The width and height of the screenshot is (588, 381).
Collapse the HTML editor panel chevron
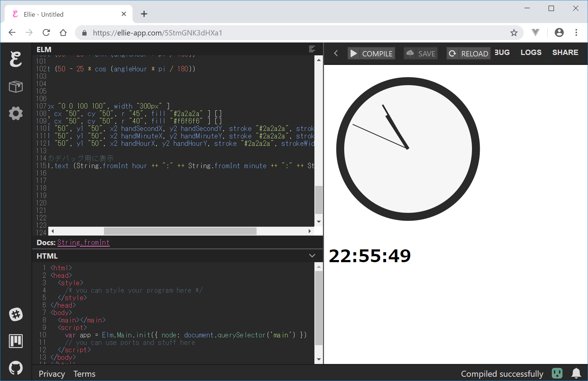312,256
